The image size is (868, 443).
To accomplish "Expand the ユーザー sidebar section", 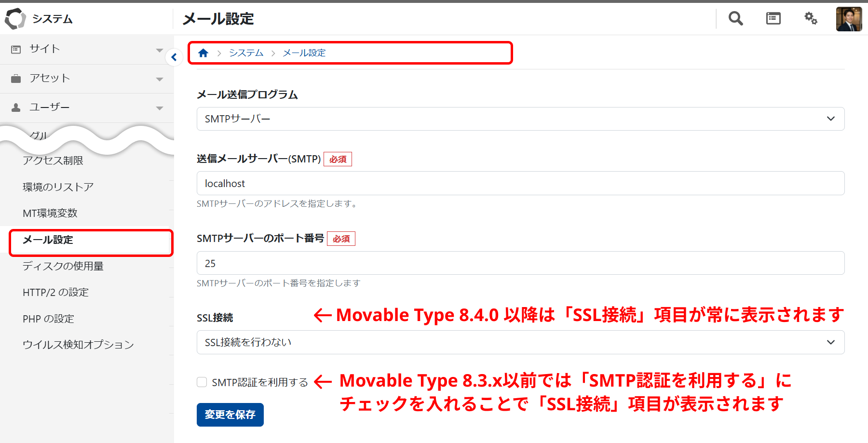I will pos(159,107).
